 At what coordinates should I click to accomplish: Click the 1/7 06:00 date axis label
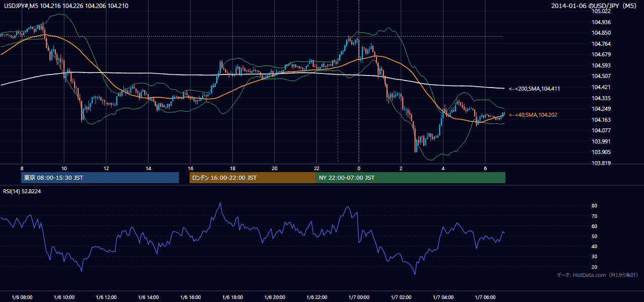click(485, 297)
